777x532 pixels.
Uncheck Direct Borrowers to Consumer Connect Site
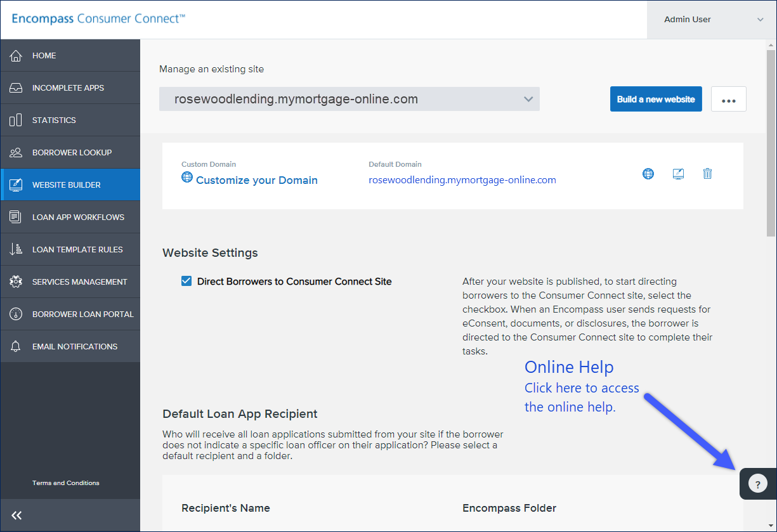pos(186,282)
